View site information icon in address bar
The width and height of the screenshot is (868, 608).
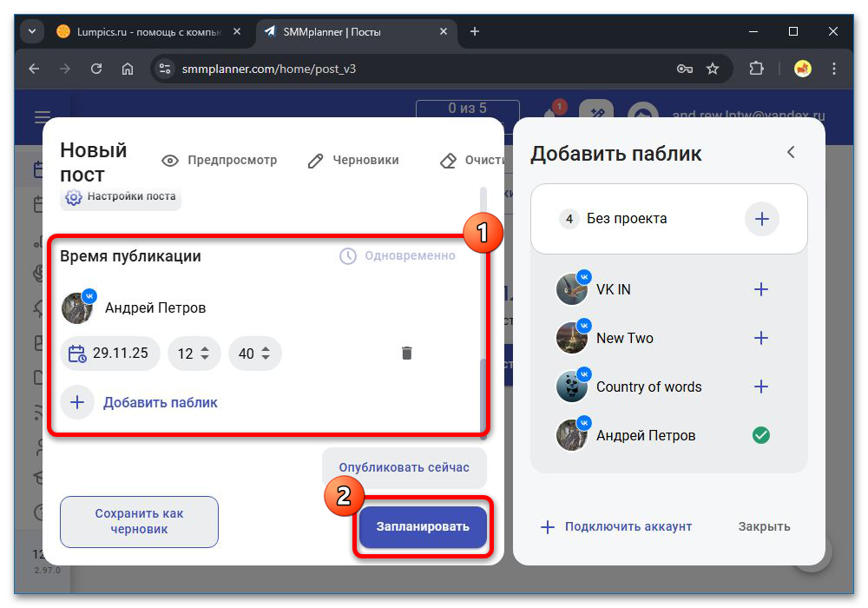[x=164, y=69]
